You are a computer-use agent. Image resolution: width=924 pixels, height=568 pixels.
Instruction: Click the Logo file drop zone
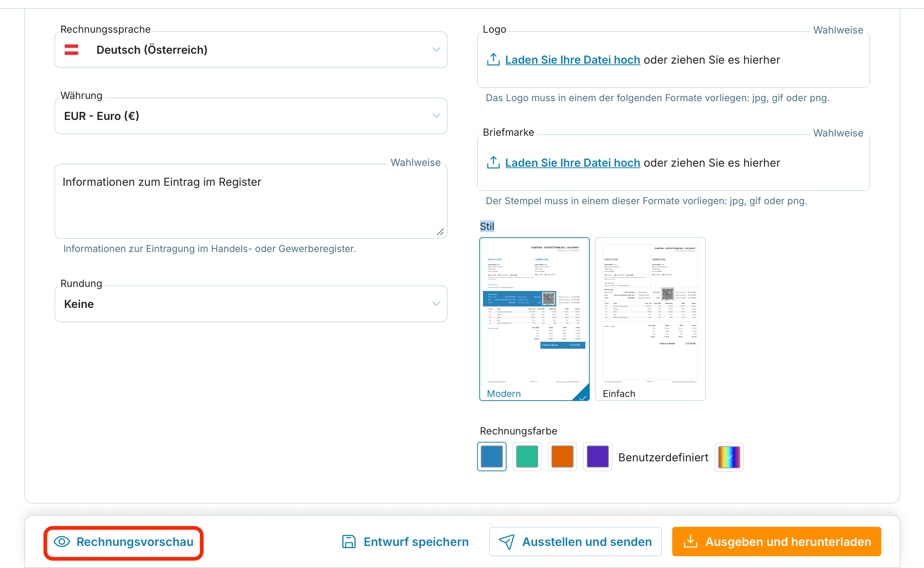673,60
